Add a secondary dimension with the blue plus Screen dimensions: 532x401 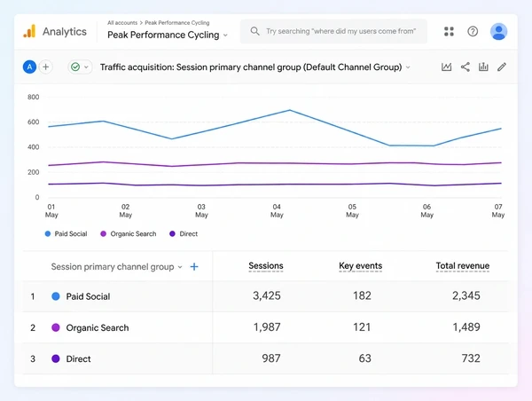click(194, 267)
